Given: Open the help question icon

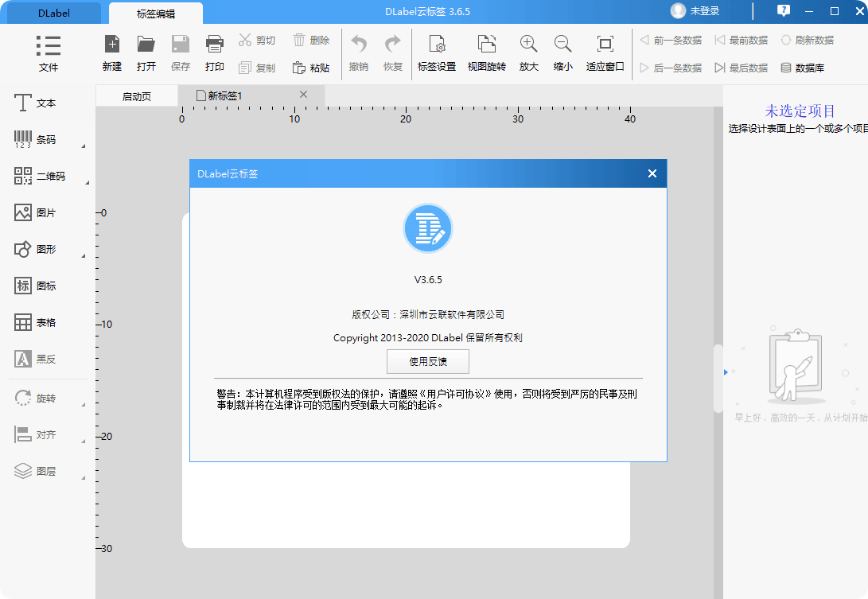Looking at the screenshot, I should [x=784, y=10].
